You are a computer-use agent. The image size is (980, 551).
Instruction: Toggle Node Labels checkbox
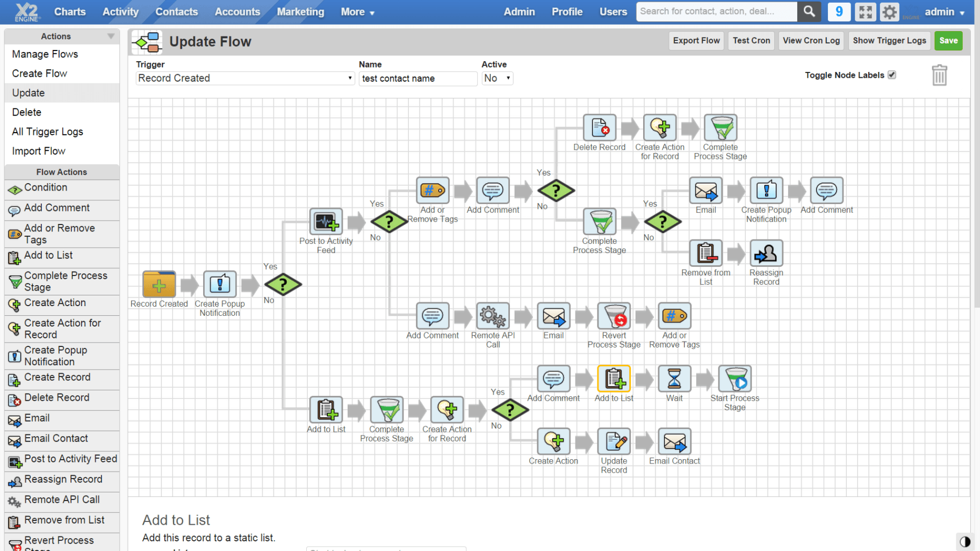click(892, 75)
